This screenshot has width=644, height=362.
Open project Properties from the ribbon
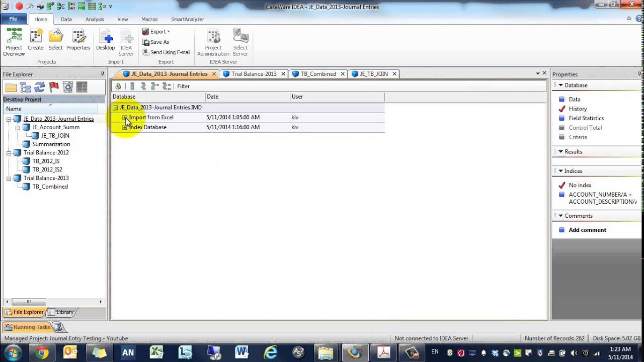click(78, 40)
